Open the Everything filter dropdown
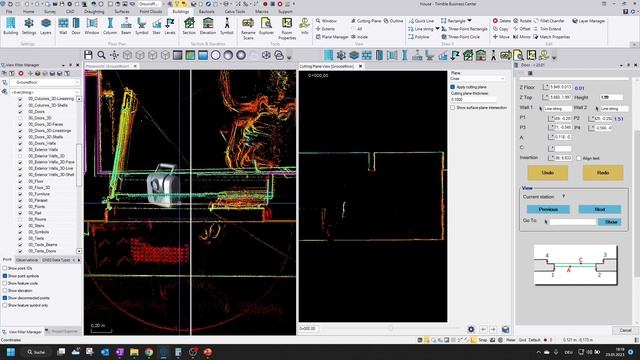640x360 pixels. pyautogui.click(x=77, y=93)
